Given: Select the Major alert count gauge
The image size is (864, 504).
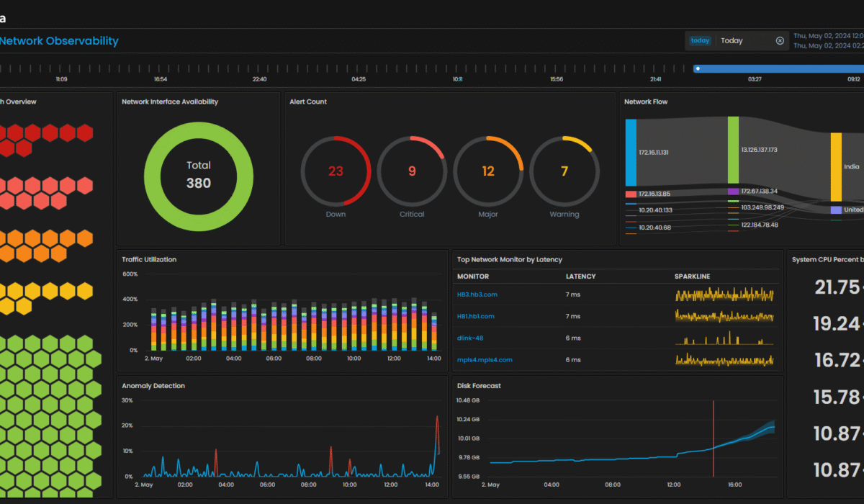Looking at the screenshot, I should click(488, 171).
